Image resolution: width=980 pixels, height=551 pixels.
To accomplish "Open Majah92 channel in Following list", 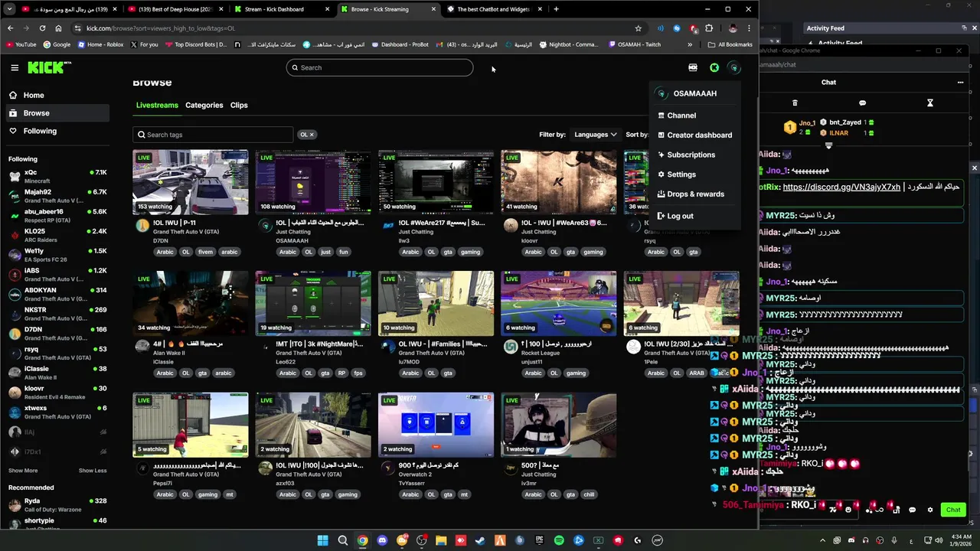I will click(57, 196).
